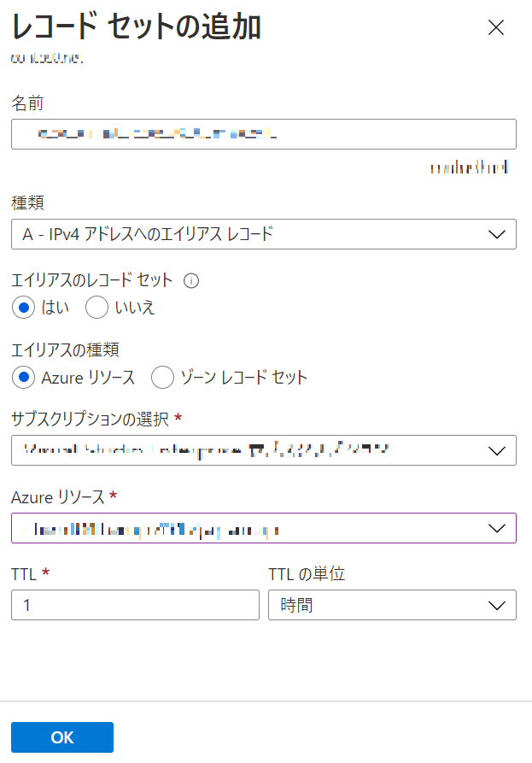532x763 pixels.
Task: Click the Azure リソース radio label text
Action: [88, 378]
